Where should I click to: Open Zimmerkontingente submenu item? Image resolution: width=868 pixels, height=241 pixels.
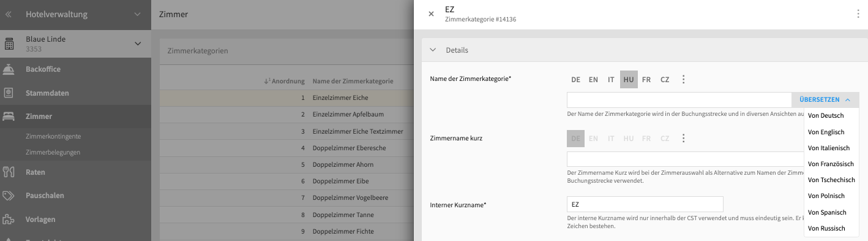(x=53, y=136)
